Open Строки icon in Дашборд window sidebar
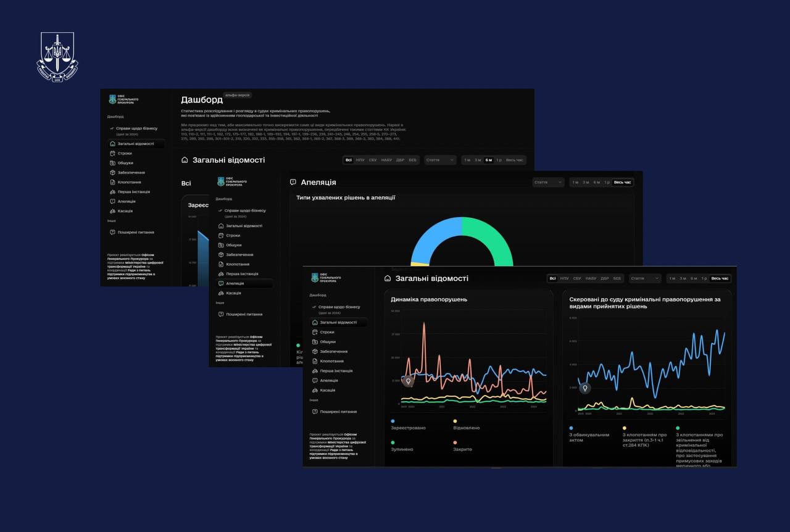This screenshot has width=790, height=532. coord(112,153)
